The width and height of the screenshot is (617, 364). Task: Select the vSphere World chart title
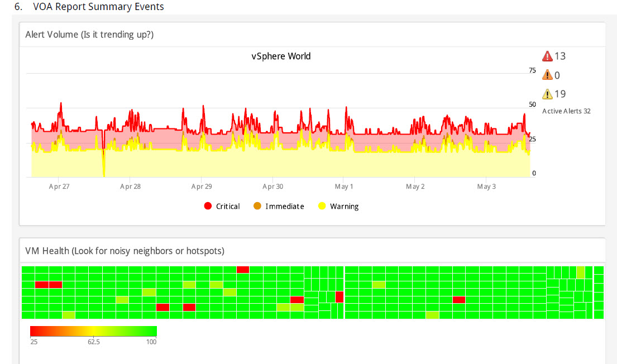(281, 56)
